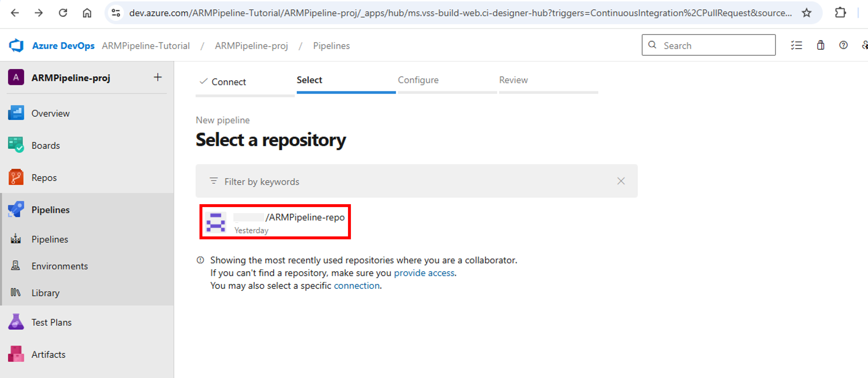Switch to the Review tab
868x378 pixels.
click(513, 80)
